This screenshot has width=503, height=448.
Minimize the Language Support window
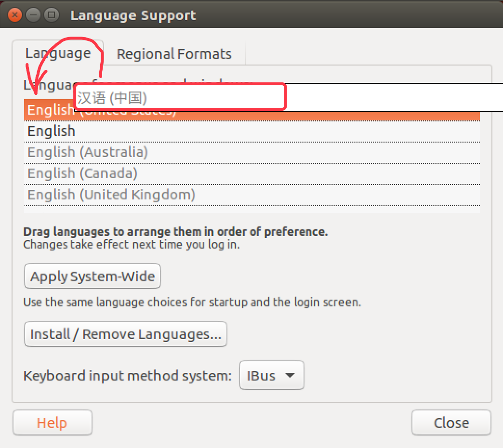pos(33,15)
